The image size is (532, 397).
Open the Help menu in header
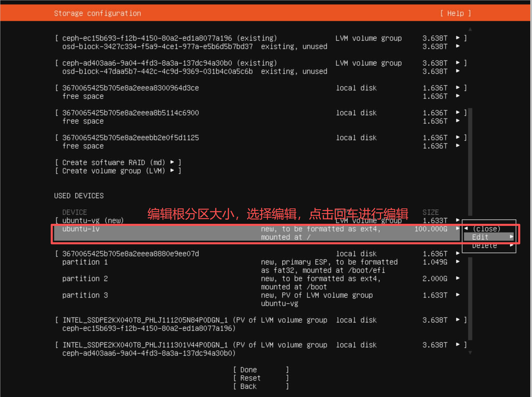(455, 13)
